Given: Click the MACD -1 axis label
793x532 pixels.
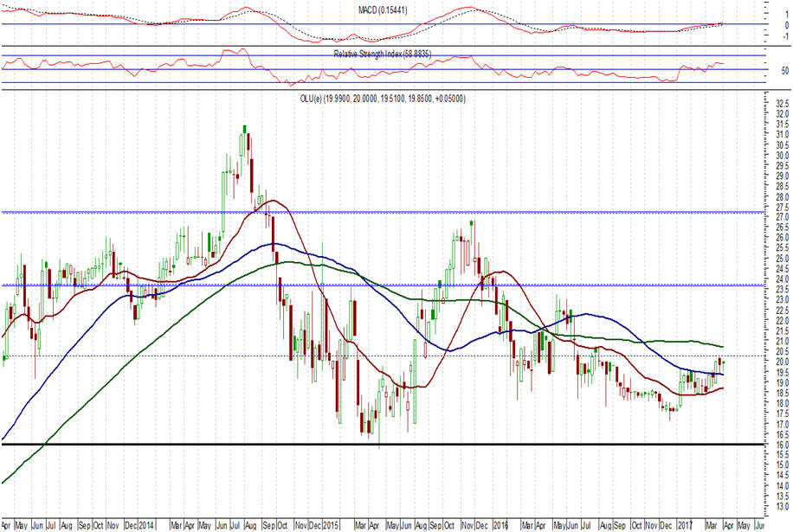Looking at the screenshot, I should tap(785, 37).
